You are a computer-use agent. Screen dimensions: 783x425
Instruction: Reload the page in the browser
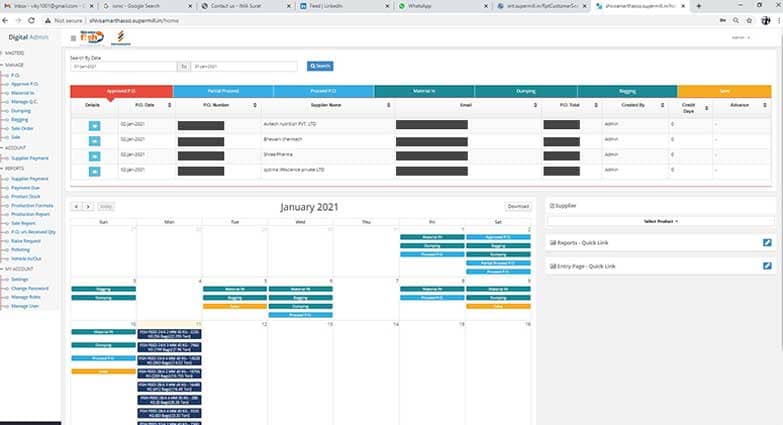pos(32,20)
